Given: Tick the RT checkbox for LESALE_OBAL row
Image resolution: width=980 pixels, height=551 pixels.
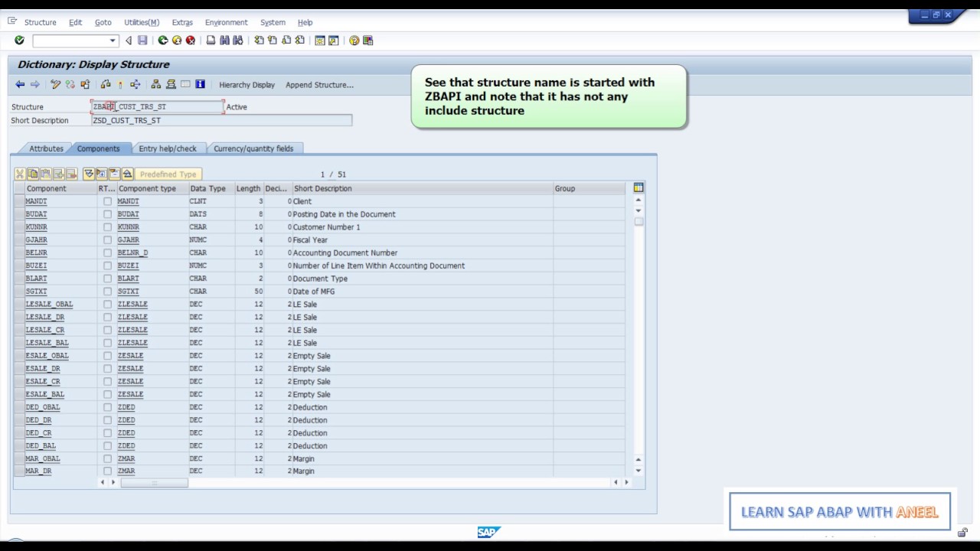Looking at the screenshot, I should pyautogui.click(x=107, y=305).
